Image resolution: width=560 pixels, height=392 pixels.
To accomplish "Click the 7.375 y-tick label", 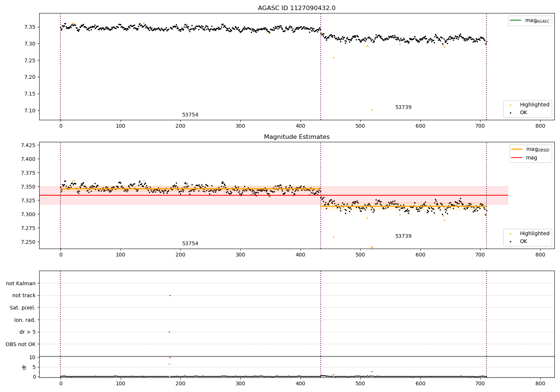I will pos(28,173).
